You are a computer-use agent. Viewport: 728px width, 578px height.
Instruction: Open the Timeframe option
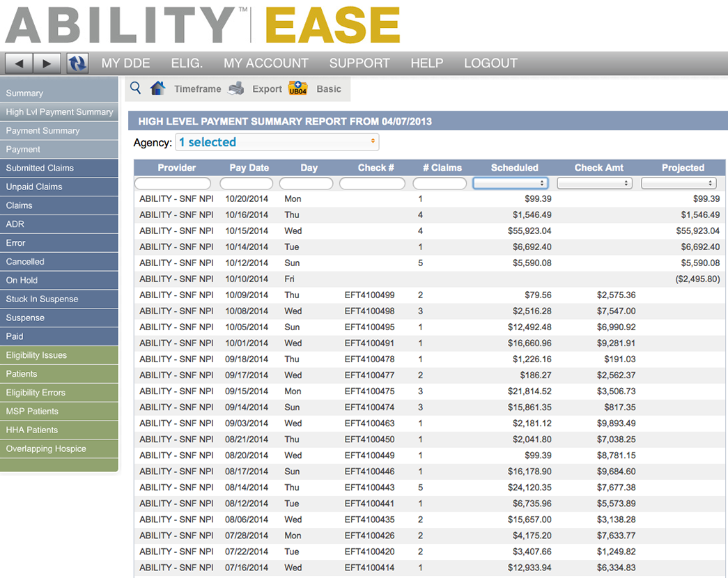point(197,88)
